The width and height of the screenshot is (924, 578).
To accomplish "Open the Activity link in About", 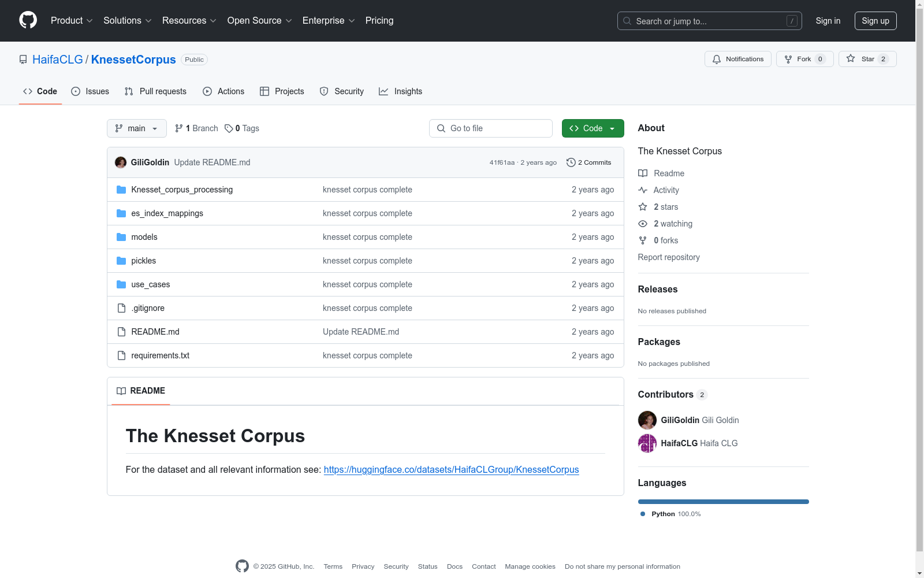I will [x=658, y=190].
